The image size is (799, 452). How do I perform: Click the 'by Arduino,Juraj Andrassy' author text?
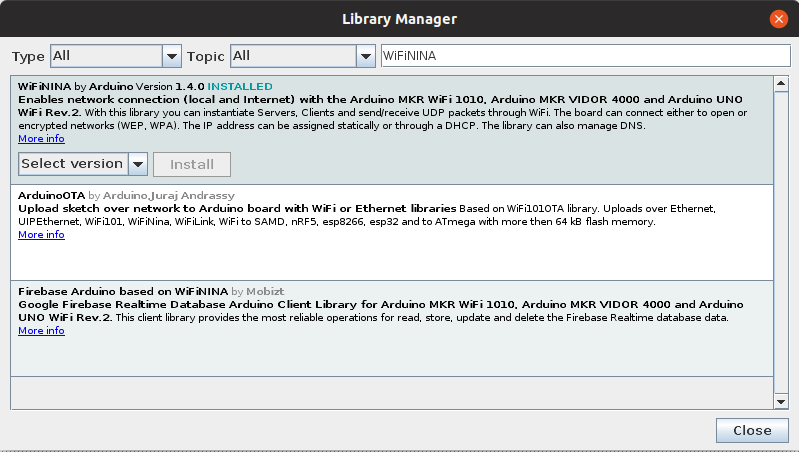[x=162, y=196]
